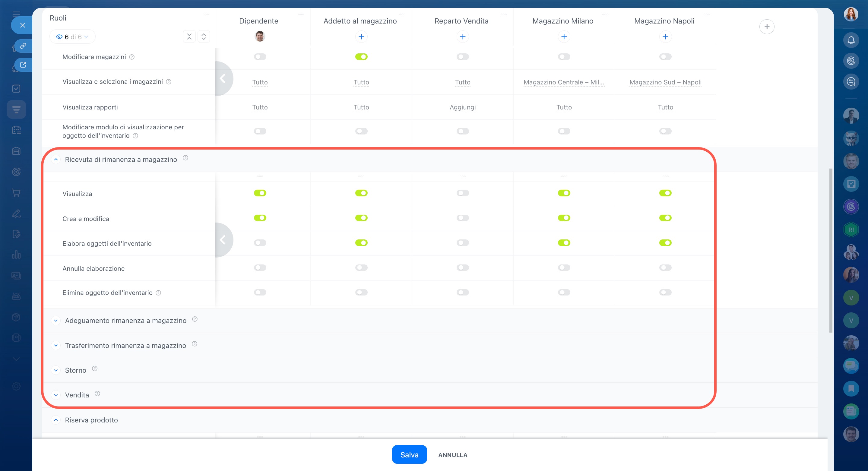Open the shopping cart sidebar icon
Screen dimensions: 868x471
16,193
